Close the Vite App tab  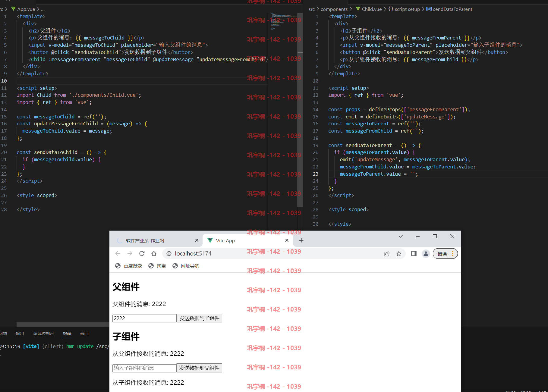287,240
